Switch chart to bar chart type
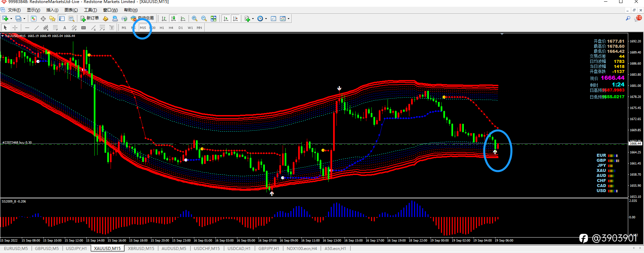Screen dimensions: 644x253 click(164, 19)
